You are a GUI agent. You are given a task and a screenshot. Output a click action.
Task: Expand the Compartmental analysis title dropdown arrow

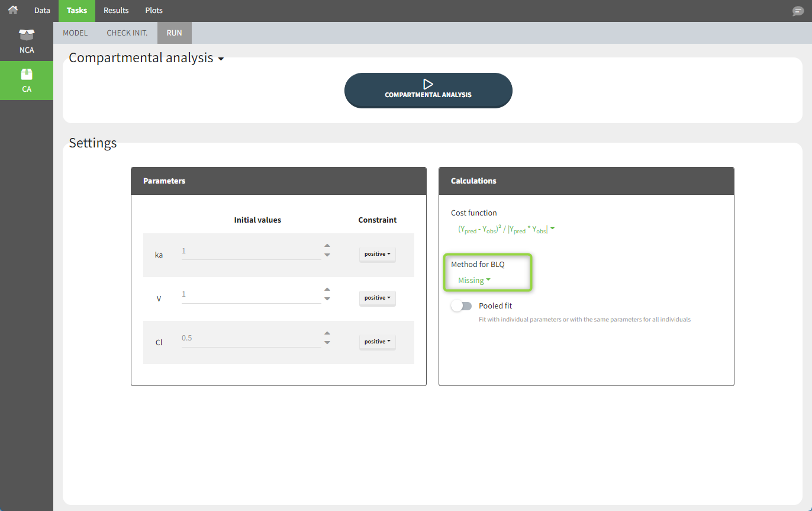click(x=221, y=59)
